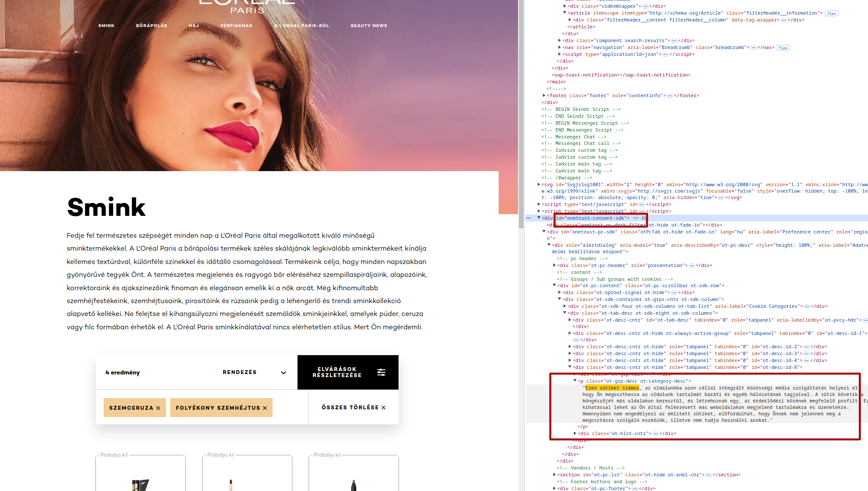Click the filter sliders icon on Elvárások részletezése
868x491 pixels.
[x=381, y=372]
